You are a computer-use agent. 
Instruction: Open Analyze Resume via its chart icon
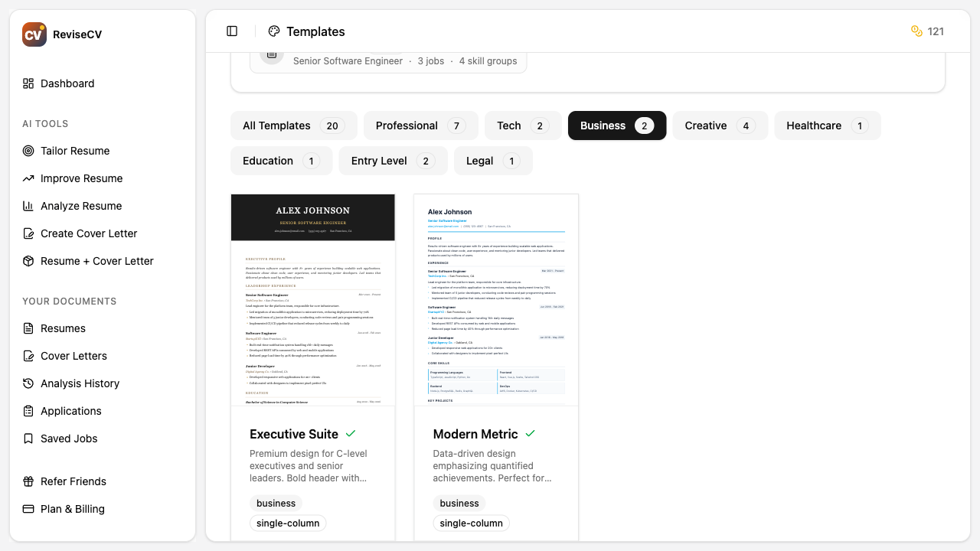tap(27, 206)
